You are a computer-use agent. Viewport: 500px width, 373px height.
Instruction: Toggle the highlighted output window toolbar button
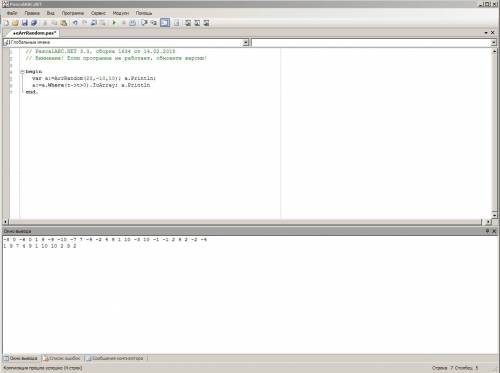point(165,23)
